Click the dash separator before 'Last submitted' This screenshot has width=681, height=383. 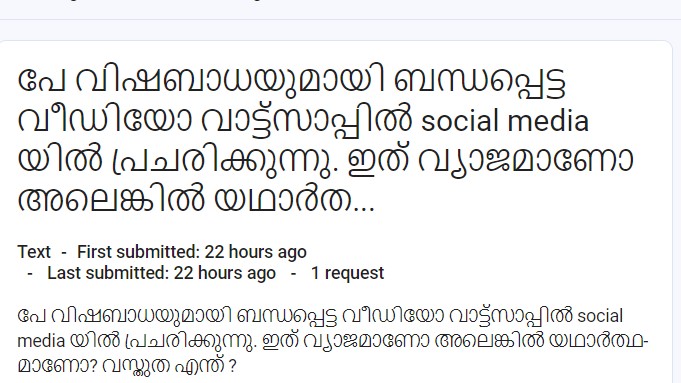30,274
